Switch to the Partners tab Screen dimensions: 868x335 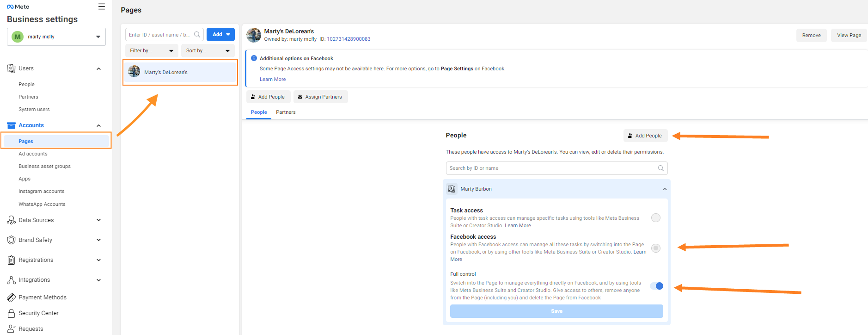click(x=286, y=112)
